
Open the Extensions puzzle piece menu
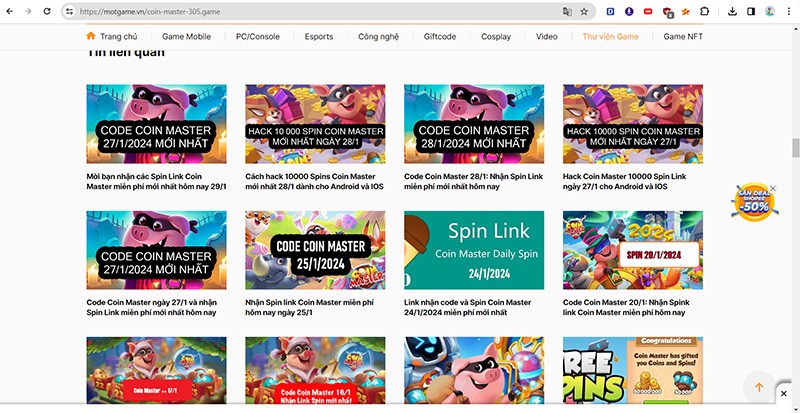[x=704, y=11]
